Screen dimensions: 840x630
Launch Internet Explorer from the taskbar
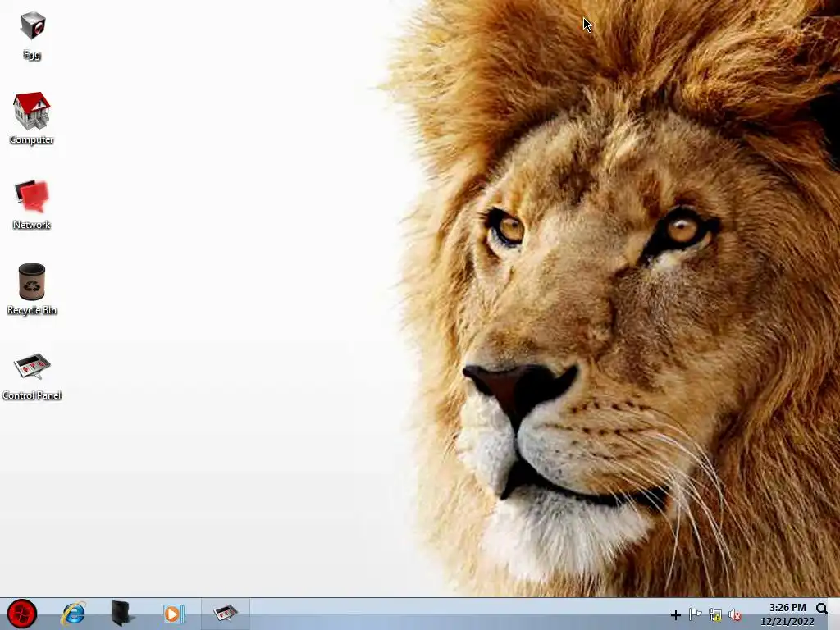pos(73,614)
